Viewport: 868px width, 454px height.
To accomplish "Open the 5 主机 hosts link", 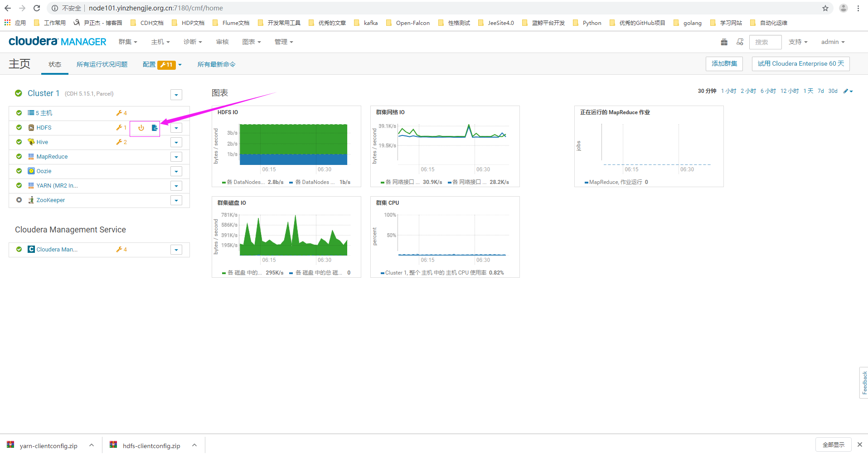I will pyautogui.click(x=44, y=113).
